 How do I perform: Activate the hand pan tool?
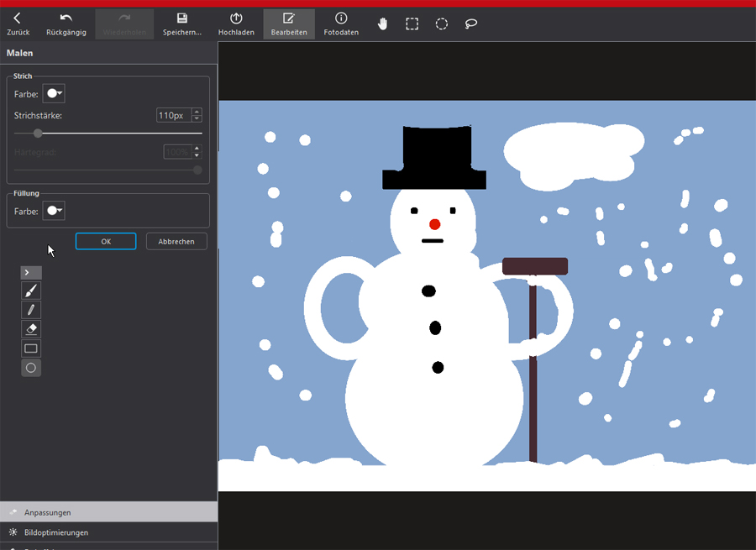point(383,24)
